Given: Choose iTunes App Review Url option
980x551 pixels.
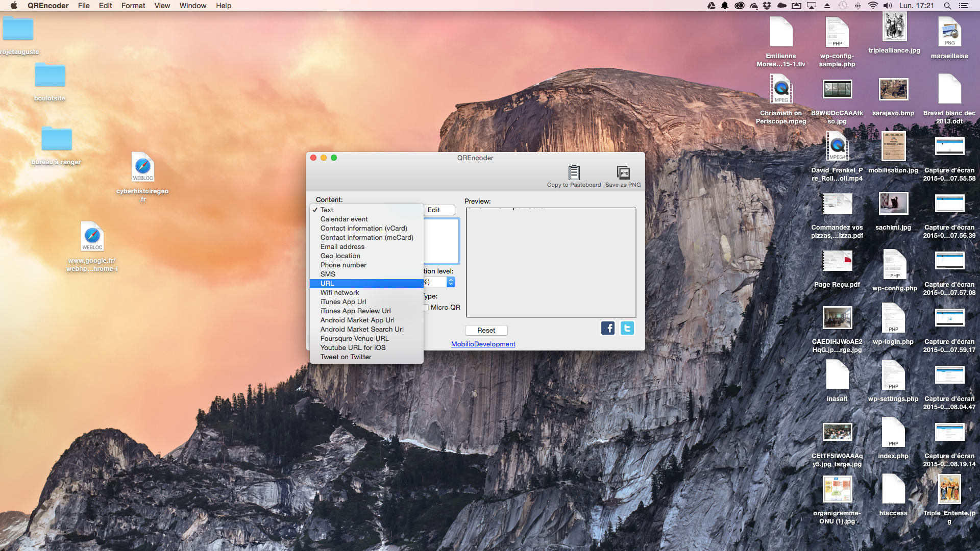Looking at the screenshot, I should click(366, 311).
